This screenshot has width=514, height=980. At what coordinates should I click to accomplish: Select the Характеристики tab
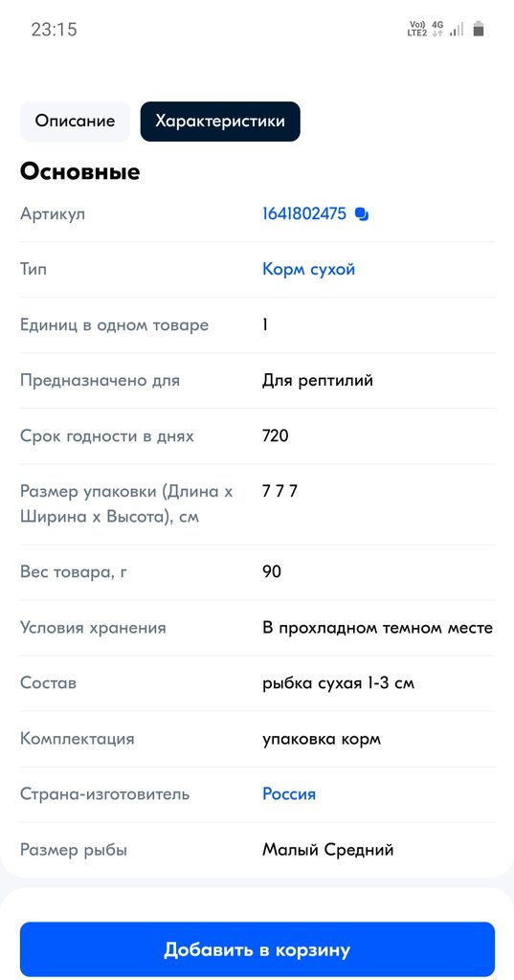pos(220,121)
